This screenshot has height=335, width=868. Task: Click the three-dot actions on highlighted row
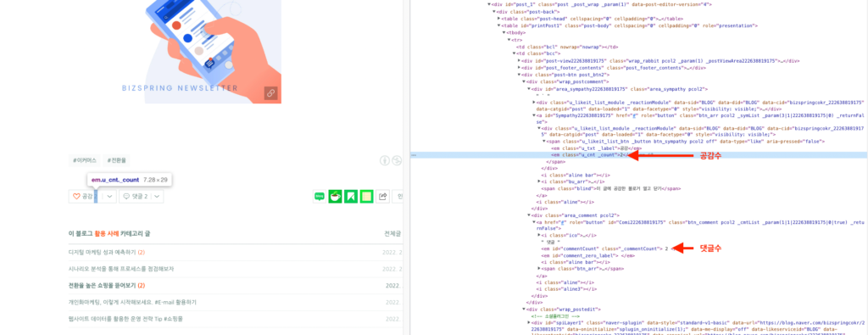(x=414, y=155)
